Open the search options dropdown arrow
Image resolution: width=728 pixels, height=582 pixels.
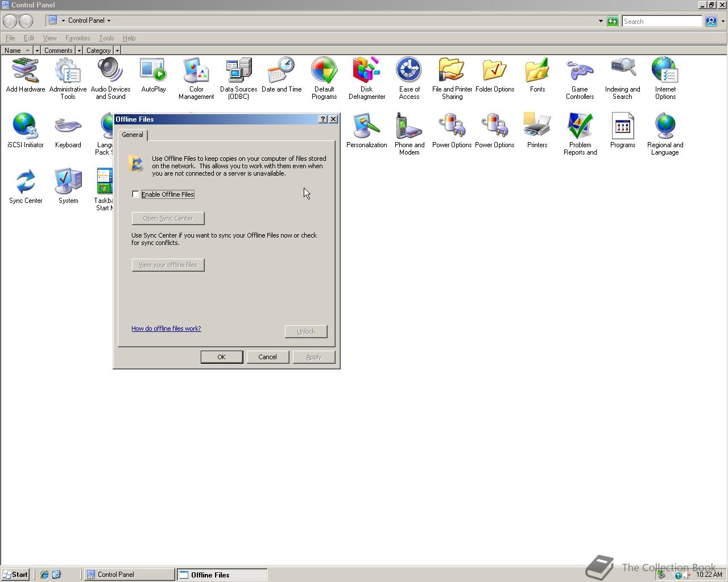[x=723, y=21]
